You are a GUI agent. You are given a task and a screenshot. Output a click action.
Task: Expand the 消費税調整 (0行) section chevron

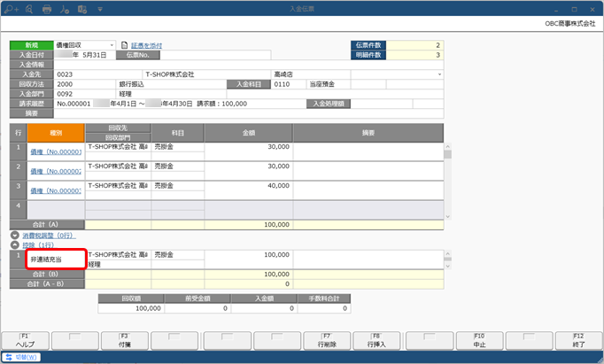pos(15,236)
